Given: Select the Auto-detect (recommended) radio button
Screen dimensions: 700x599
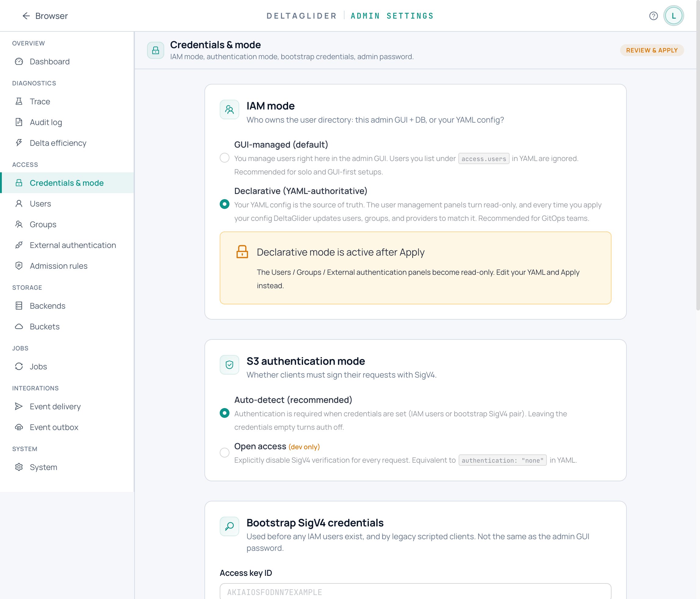Looking at the screenshot, I should point(224,413).
